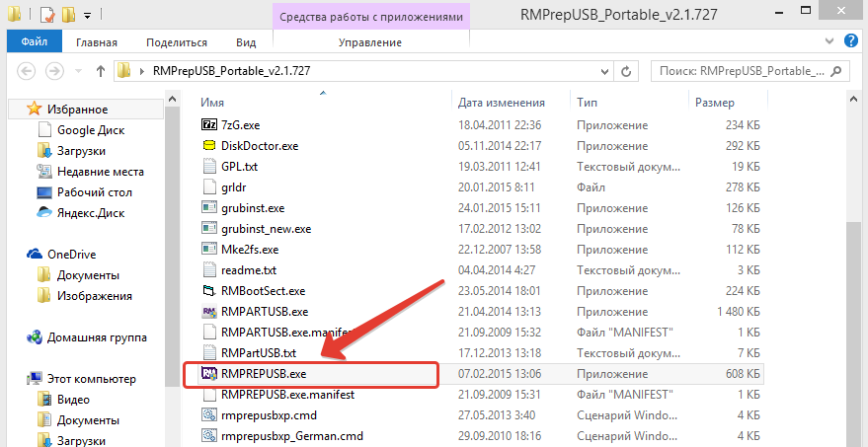Click the Mke2fs.exe application icon

[208, 250]
